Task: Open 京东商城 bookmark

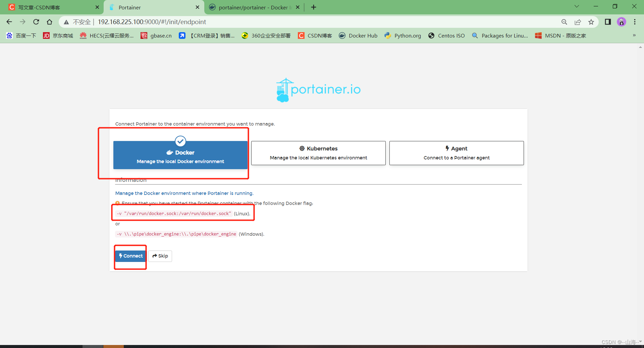Action: click(x=58, y=36)
